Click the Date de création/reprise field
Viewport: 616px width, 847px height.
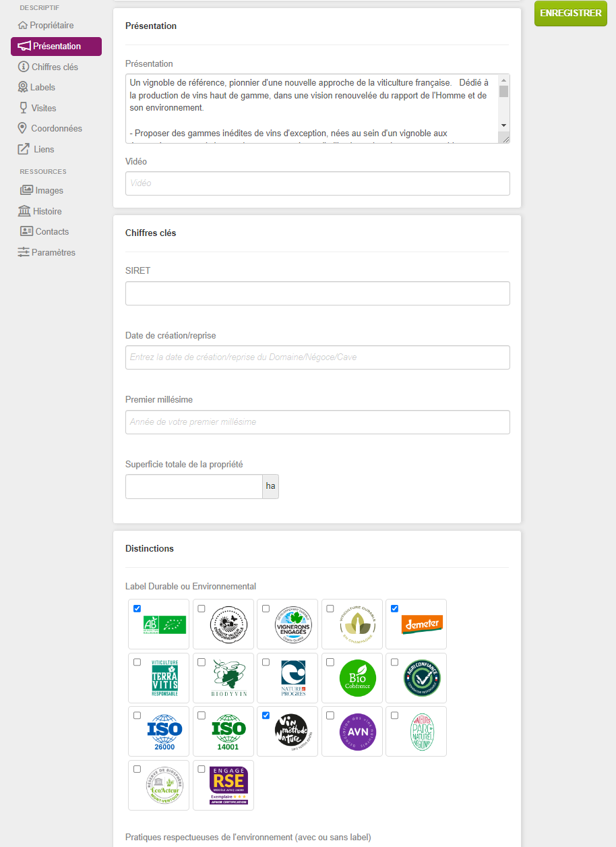[317, 357]
